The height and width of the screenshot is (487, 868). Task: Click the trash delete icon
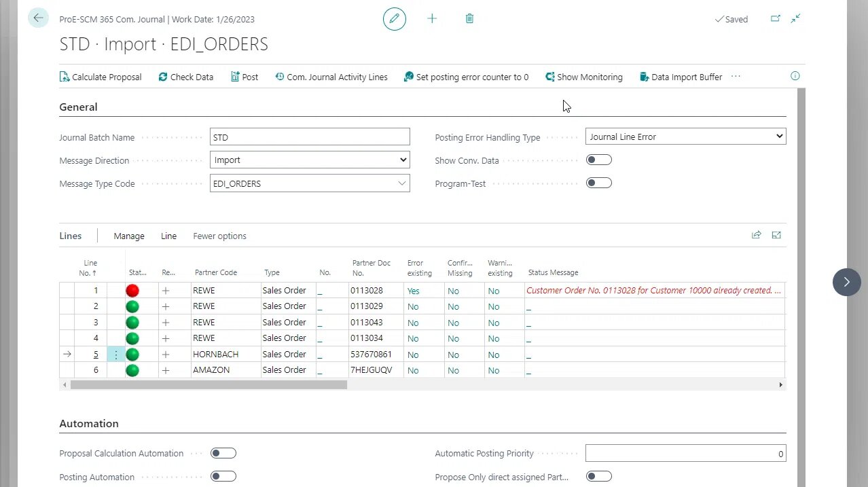(x=469, y=19)
